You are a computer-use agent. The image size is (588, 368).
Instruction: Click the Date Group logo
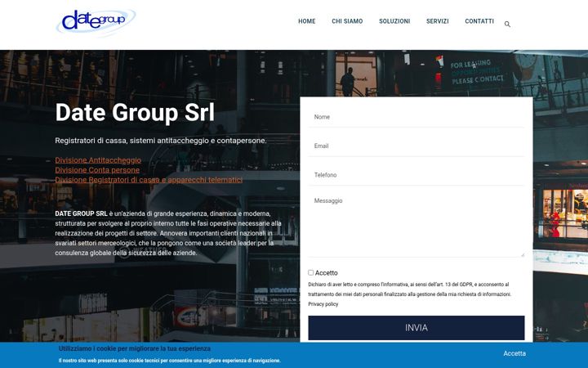pyautogui.click(x=96, y=21)
